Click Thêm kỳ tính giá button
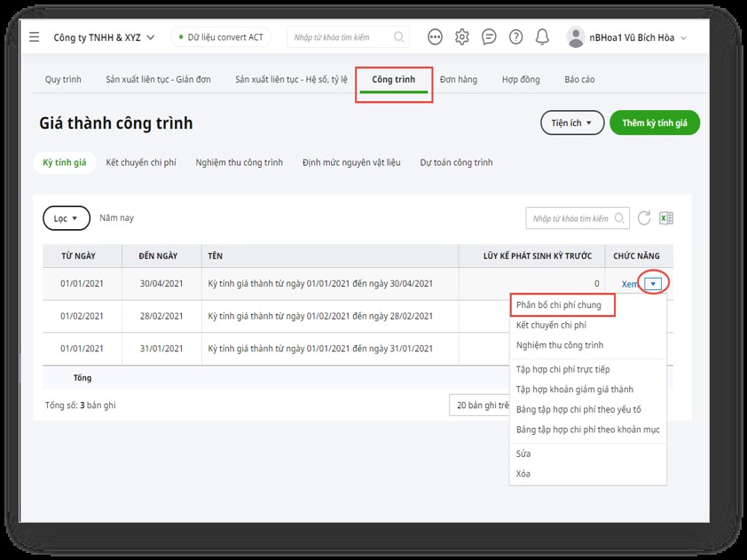Viewport: 747px width, 560px height. pos(655,123)
